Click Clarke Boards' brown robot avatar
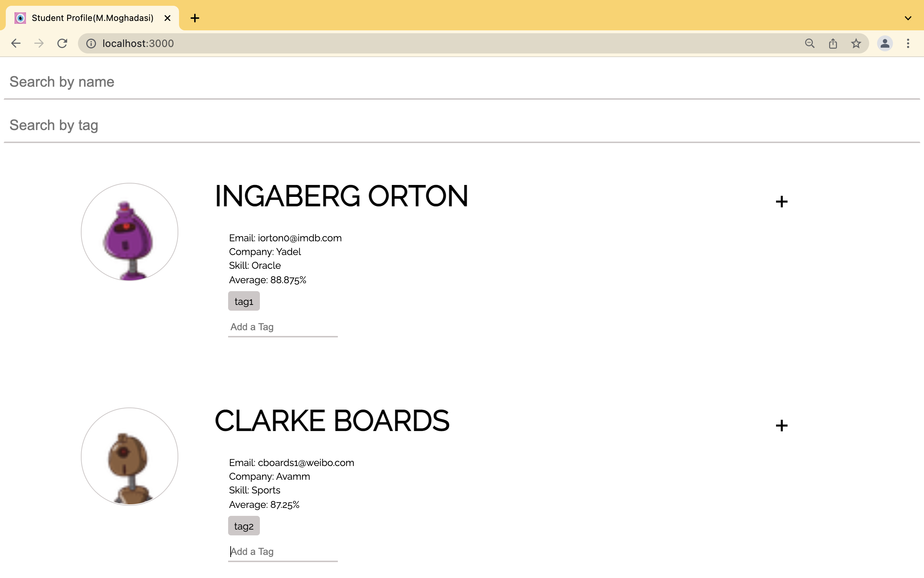Screen dimensions: 924x578 point(130,456)
